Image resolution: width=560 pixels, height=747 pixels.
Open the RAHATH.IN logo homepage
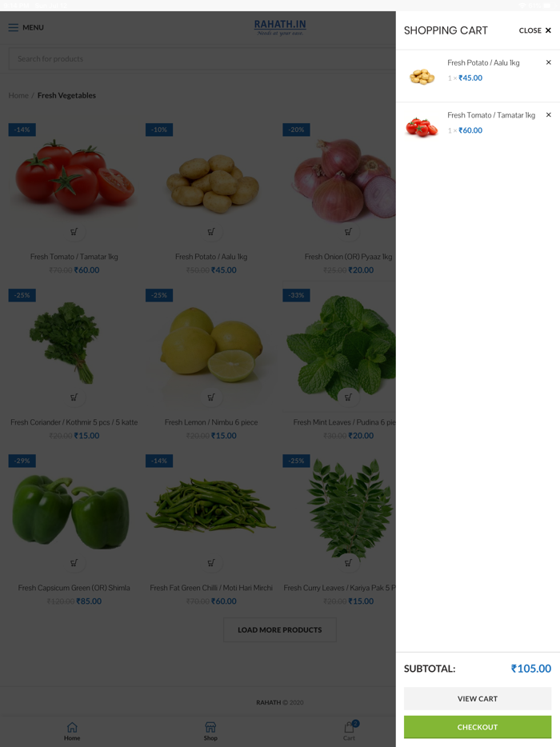280,27
